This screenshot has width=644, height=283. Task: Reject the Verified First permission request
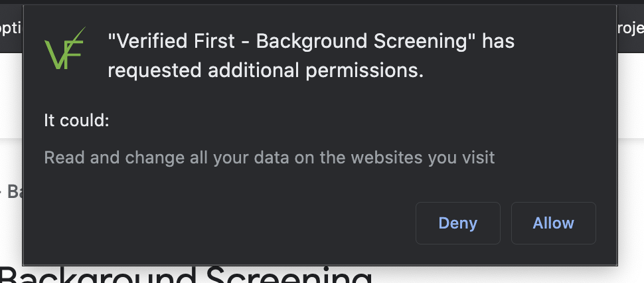[x=457, y=223]
